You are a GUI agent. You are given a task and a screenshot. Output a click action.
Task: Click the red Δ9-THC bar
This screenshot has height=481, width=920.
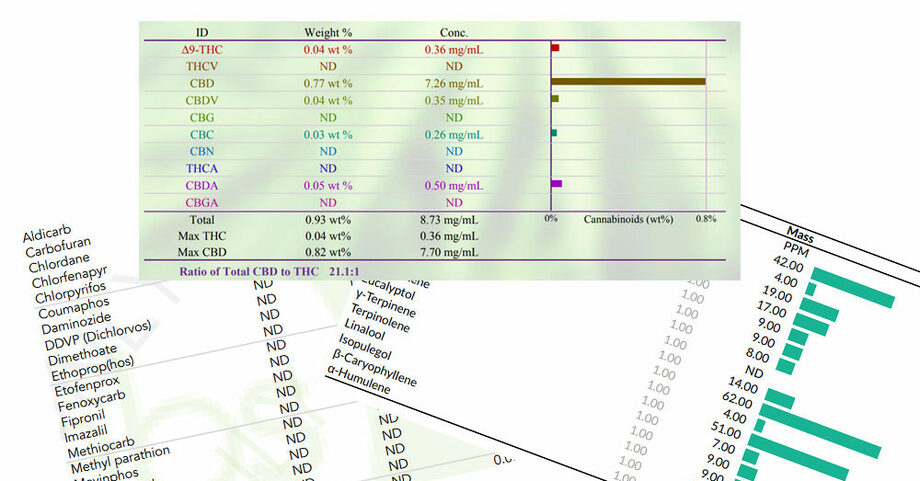pos(555,48)
